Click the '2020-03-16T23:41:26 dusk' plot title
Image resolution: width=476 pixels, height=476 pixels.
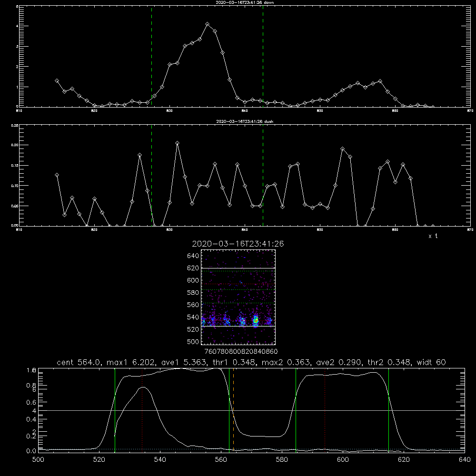(245, 121)
